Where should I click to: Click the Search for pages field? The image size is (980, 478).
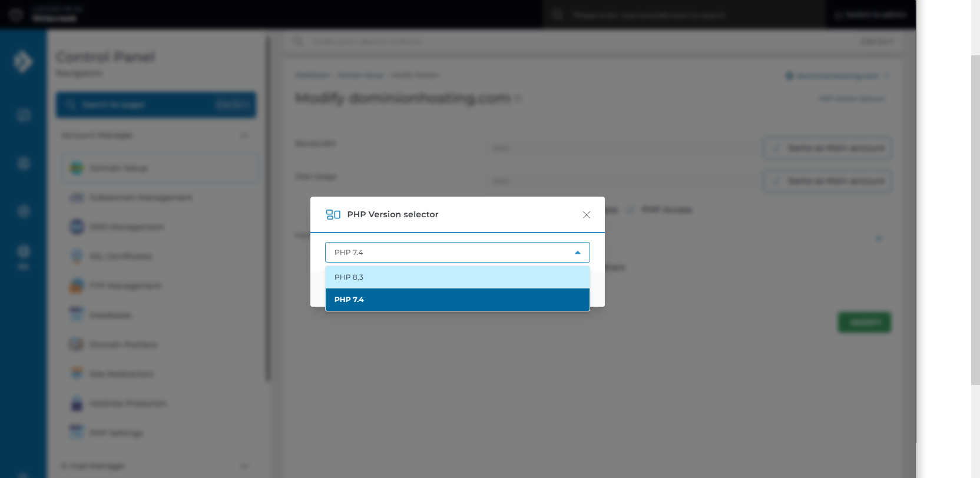tap(147, 105)
